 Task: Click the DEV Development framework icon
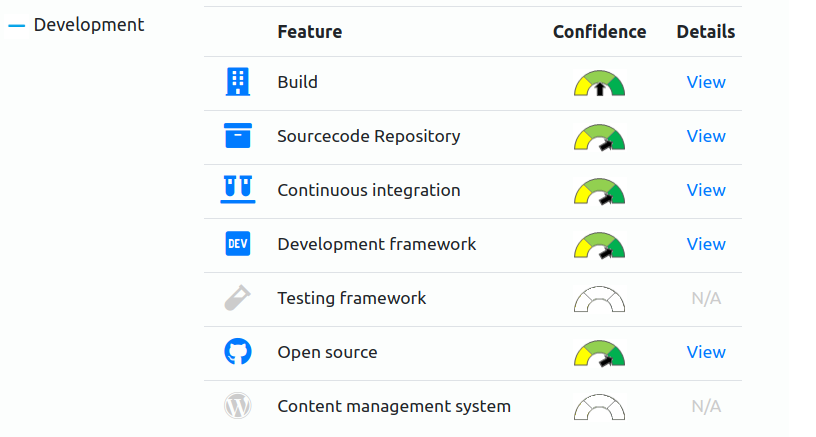coord(238,244)
